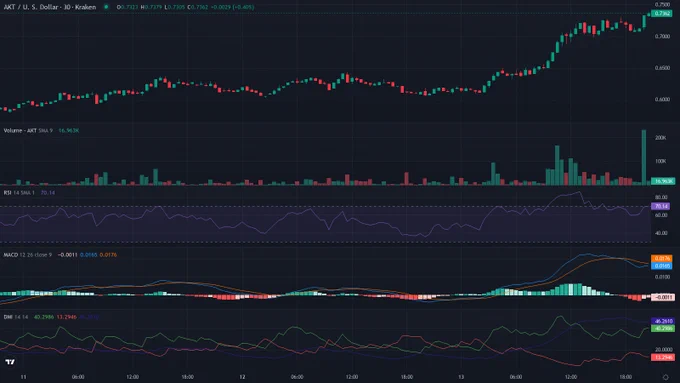Viewport: 680px width, 383px height.
Task: Click the 0.7000 price axis label
Action: click(662, 36)
